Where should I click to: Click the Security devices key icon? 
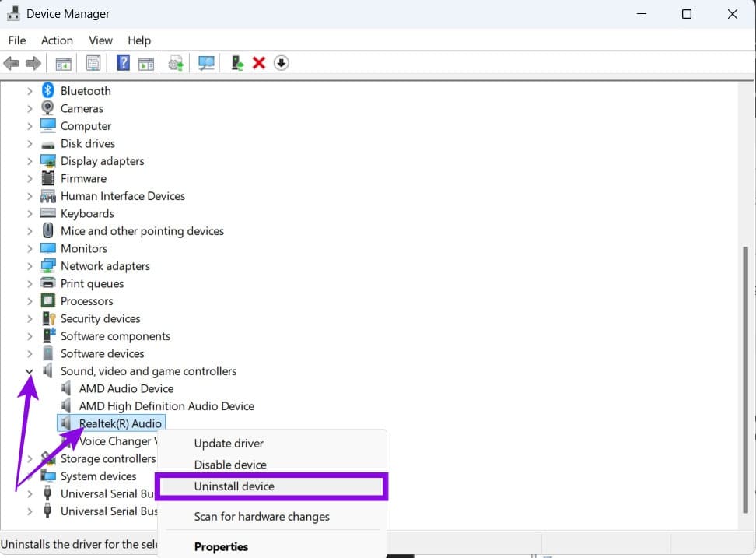pyautogui.click(x=49, y=318)
